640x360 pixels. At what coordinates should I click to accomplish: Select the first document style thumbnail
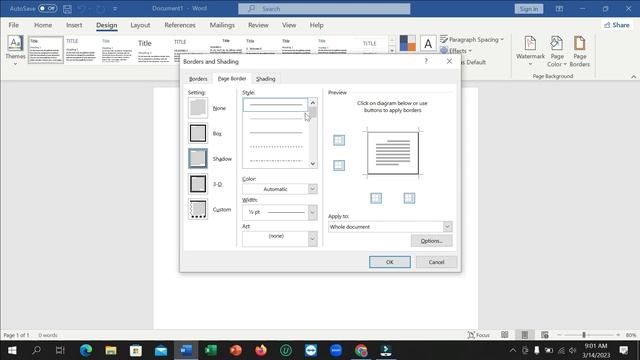pyautogui.click(x=46, y=50)
